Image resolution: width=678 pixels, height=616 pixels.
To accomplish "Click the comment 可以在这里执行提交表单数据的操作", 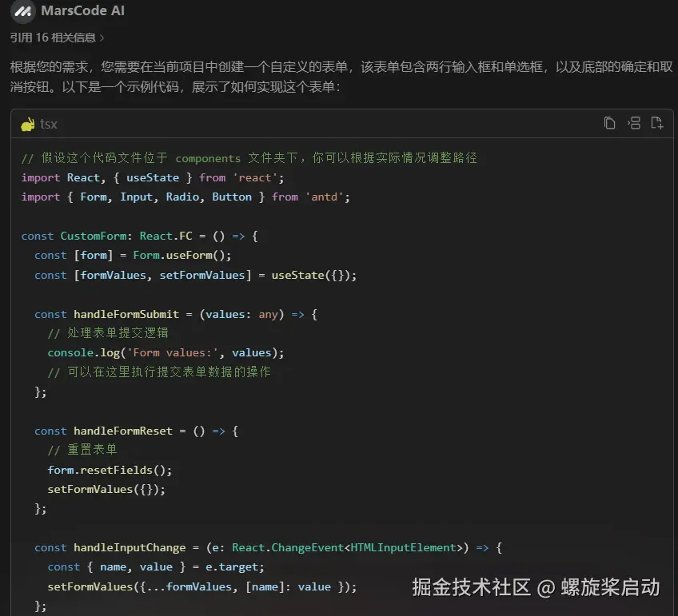I will point(159,372).
